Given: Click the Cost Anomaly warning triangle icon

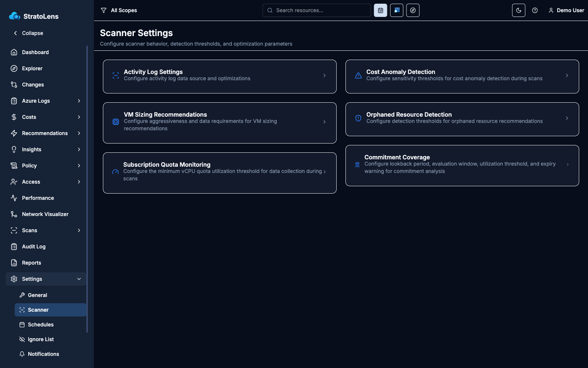Looking at the screenshot, I should tap(358, 75).
